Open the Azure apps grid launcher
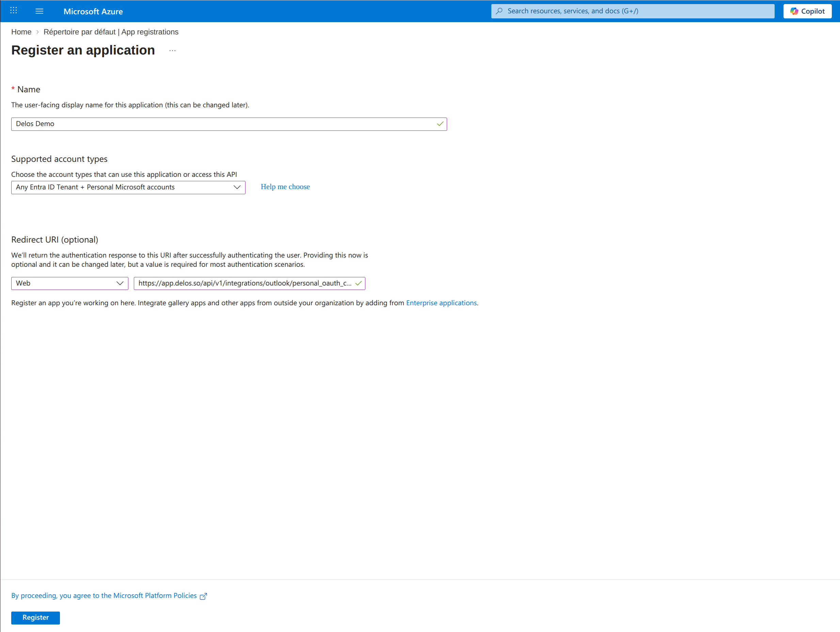 pos(14,11)
